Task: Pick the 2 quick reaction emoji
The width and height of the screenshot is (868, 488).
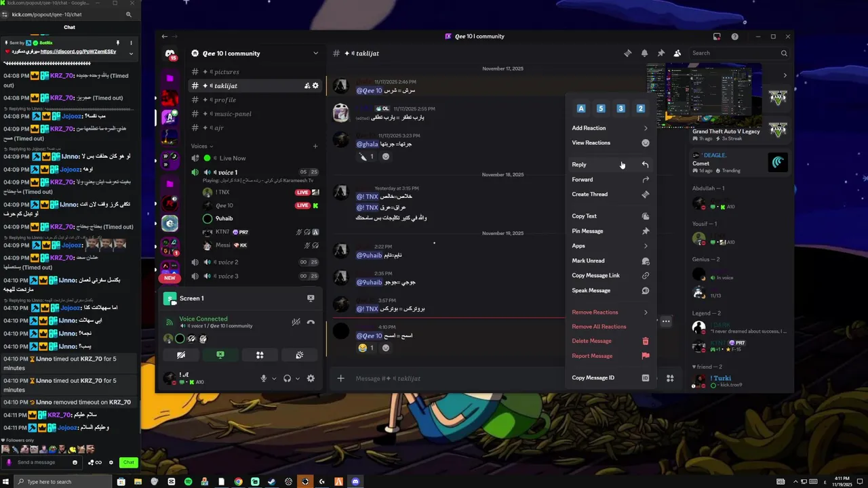Action: tap(640, 108)
